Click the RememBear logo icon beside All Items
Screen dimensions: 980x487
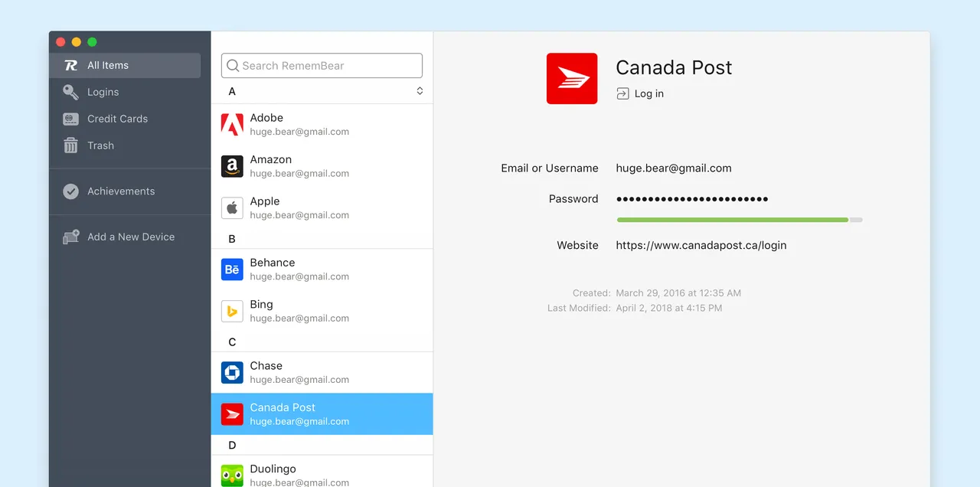click(70, 65)
